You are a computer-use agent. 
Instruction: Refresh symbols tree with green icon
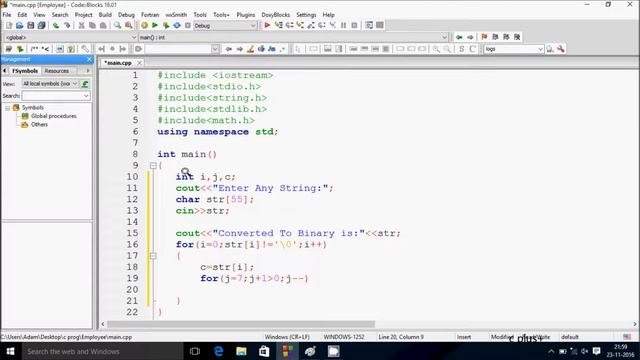(85, 84)
